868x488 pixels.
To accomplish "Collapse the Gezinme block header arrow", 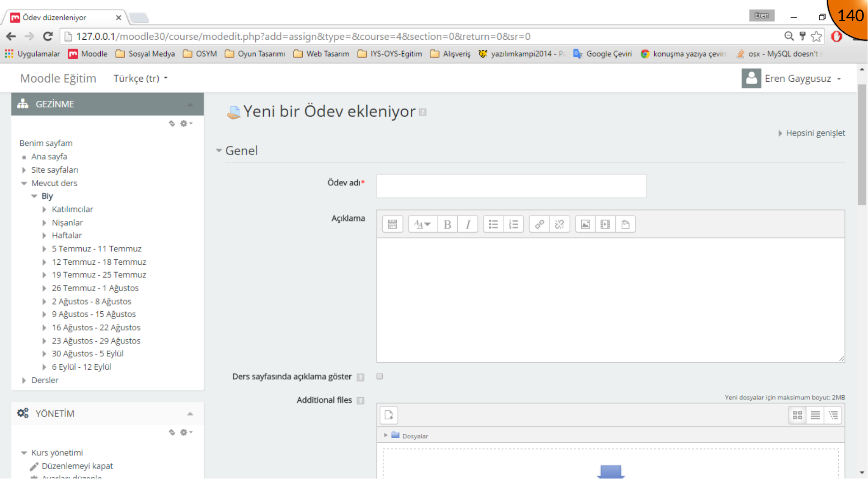I will click(190, 104).
